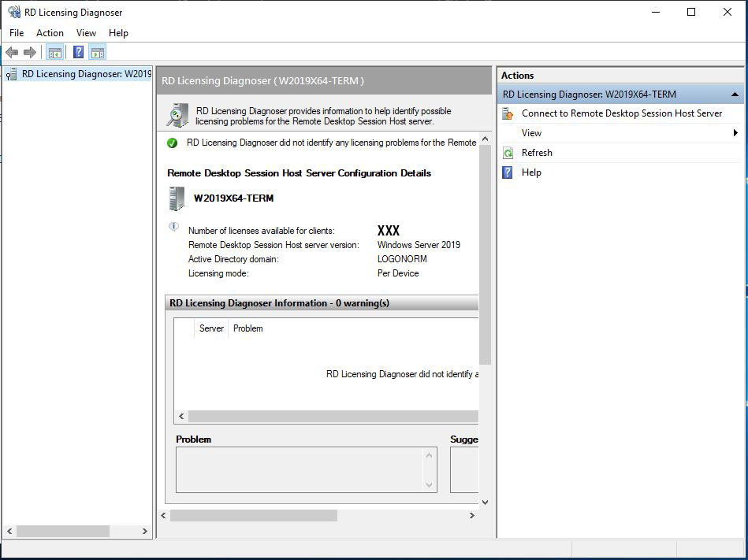
Task: Click the details pane vertical scrollbar up arrow
Action: pos(486,139)
